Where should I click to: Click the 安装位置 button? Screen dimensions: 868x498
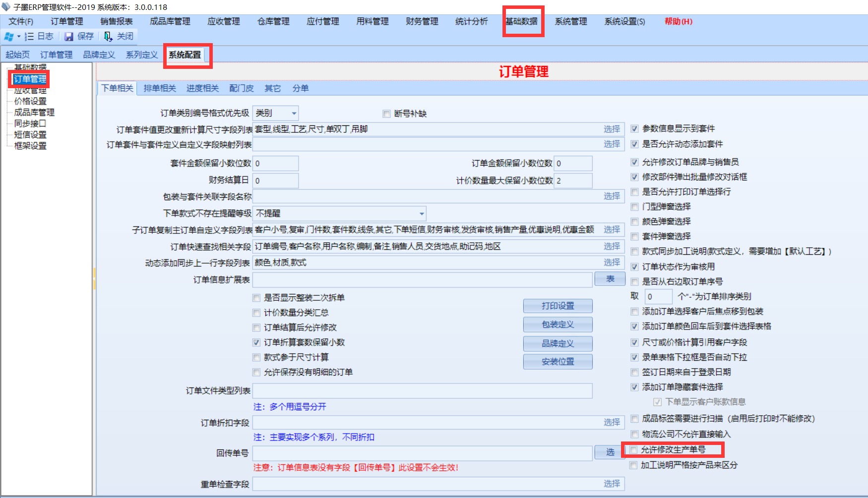pos(558,362)
